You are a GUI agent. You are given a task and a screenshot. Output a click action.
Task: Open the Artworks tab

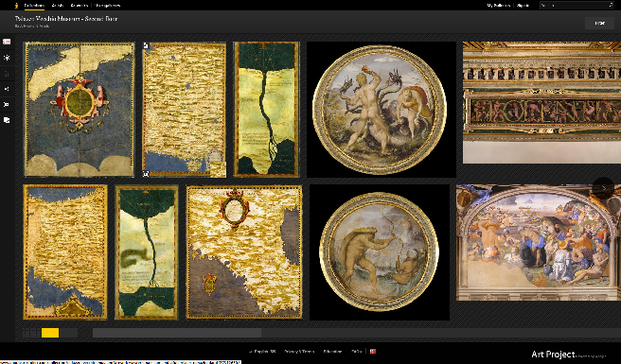pos(79,6)
